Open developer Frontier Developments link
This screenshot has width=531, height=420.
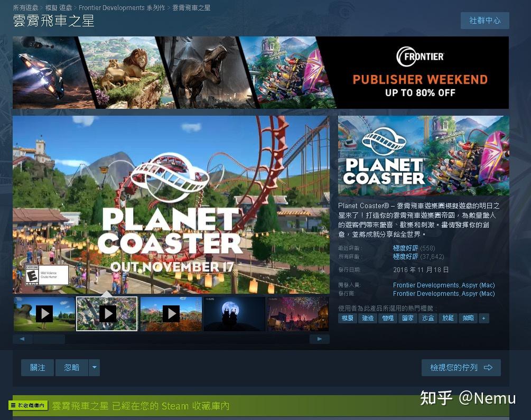(426, 285)
